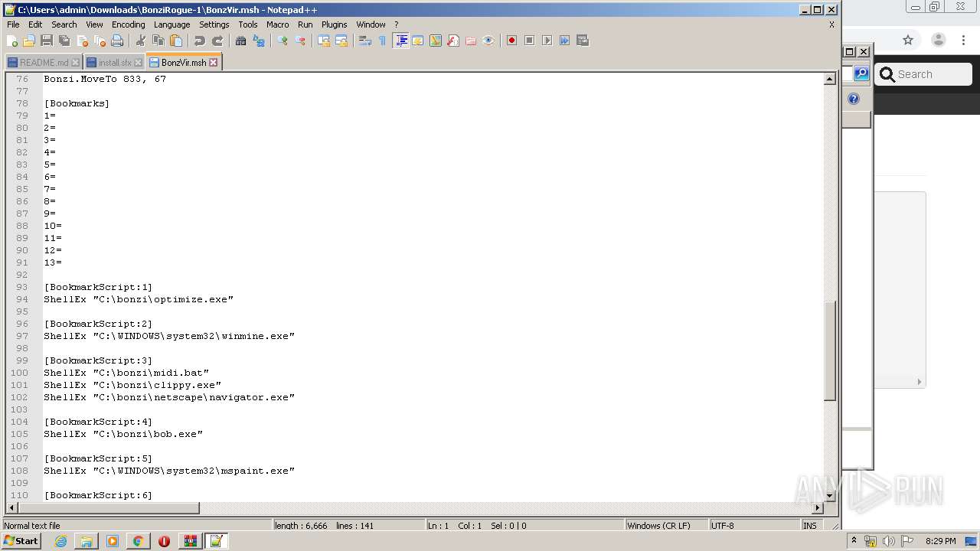Viewport: 980px width, 551px height.
Task: Toggle synchronized vertical scrolling icon
Action: tap(323, 41)
